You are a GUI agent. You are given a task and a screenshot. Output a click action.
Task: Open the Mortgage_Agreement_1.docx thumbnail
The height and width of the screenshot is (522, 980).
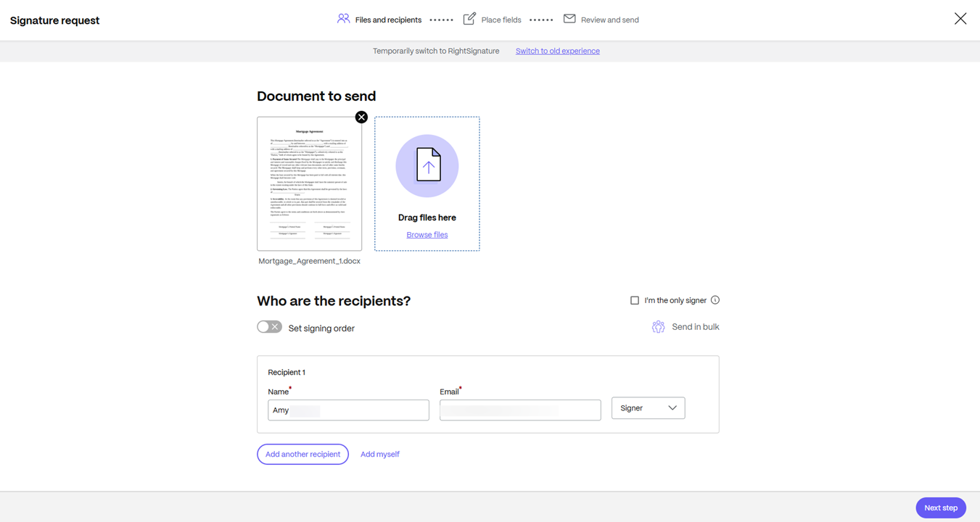[x=310, y=183]
